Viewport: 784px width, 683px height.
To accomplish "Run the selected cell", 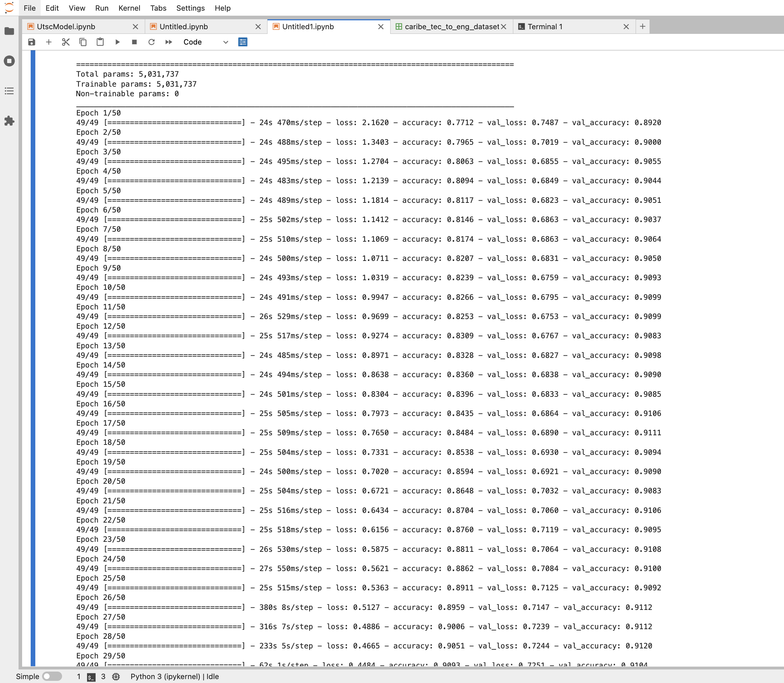I will 117,42.
